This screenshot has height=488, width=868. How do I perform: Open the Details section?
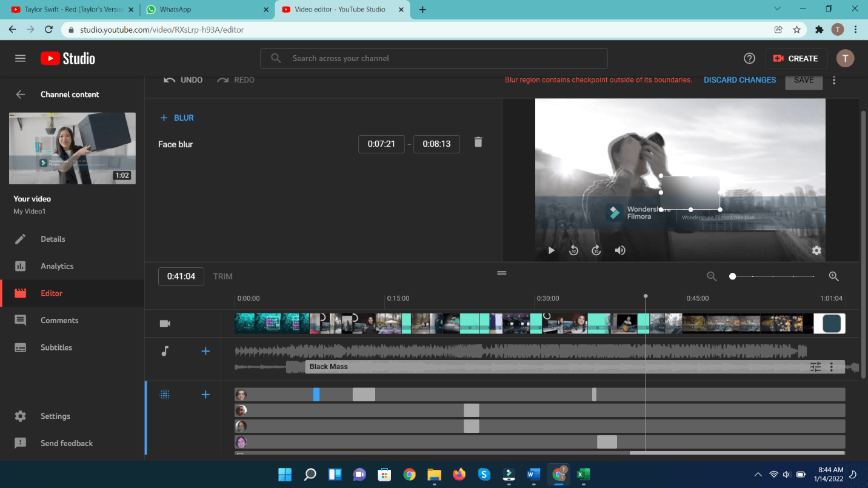[x=72, y=239]
